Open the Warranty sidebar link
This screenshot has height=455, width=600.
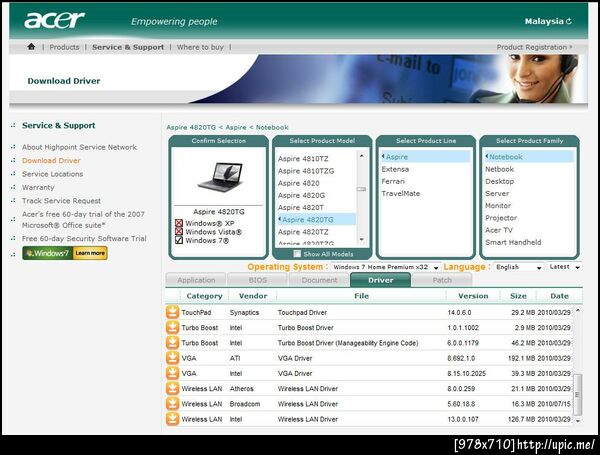click(38, 187)
